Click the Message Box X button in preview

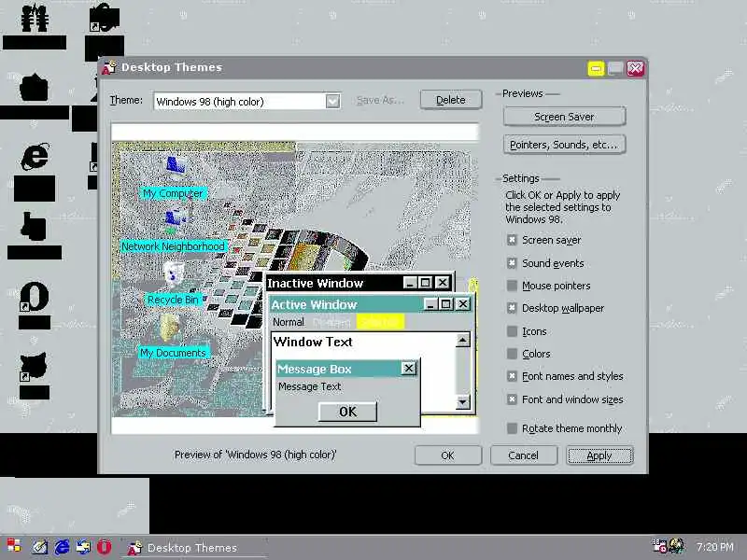(409, 369)
